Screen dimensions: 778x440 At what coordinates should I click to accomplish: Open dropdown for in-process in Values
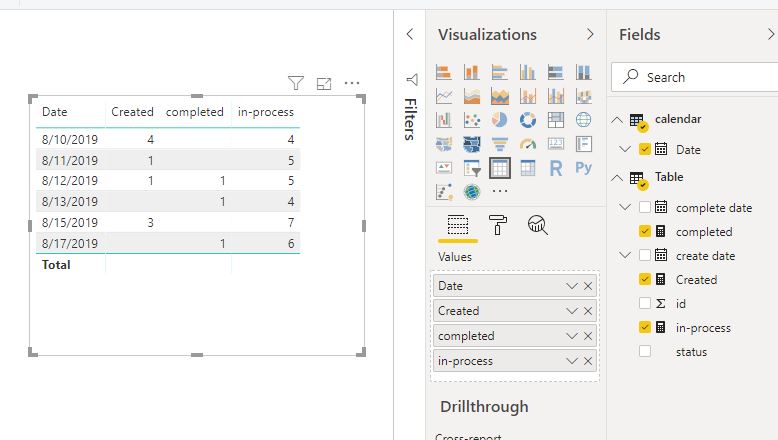click(x=572, y=361)
